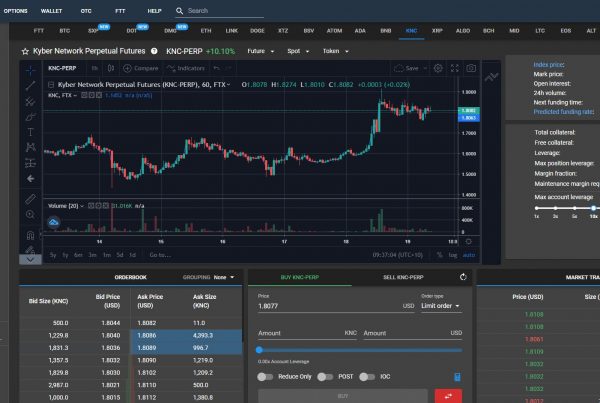Open the 09:37:04 (UTC+10) timezone menu

[x=398, y=255]
